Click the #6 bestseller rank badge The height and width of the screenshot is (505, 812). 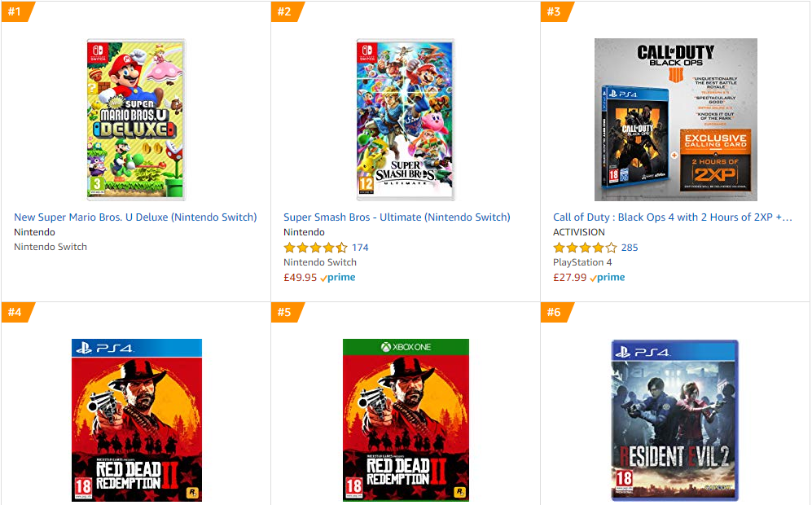[556, 312]
